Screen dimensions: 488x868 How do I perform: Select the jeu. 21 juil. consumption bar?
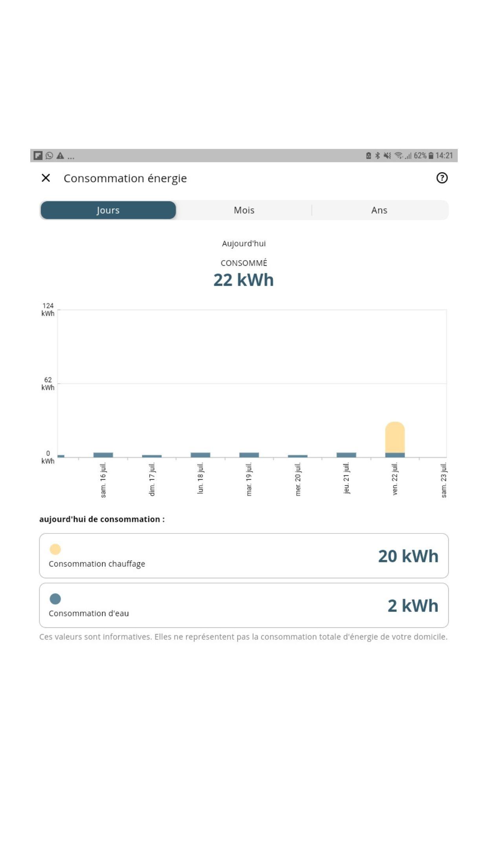tap(346, 455)
